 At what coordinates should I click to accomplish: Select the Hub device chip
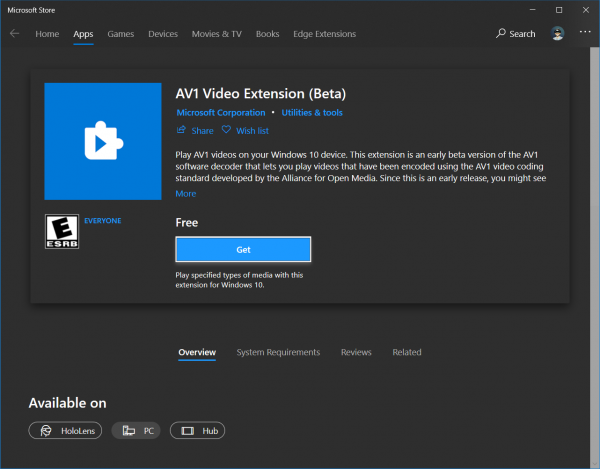pos(197,430)
